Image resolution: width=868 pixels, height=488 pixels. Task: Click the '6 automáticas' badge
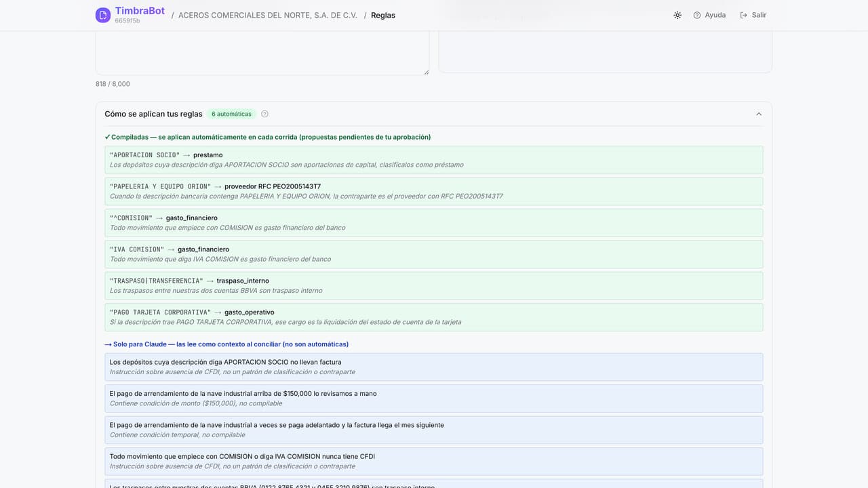point(231,114)
